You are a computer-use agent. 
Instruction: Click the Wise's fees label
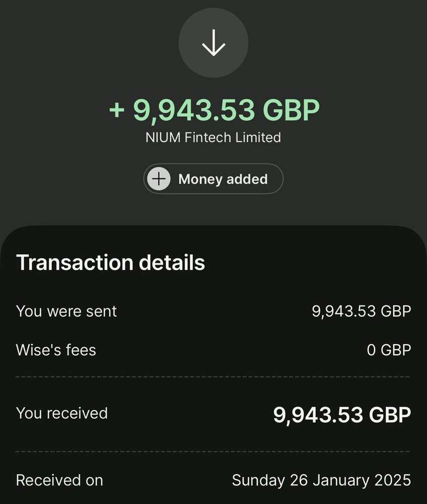click(56, 350)
